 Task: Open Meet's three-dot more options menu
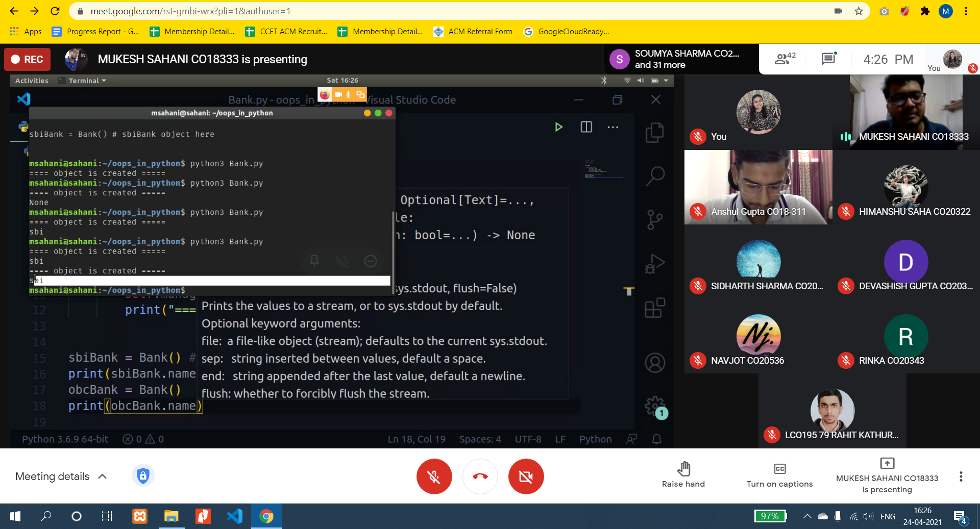961,476
